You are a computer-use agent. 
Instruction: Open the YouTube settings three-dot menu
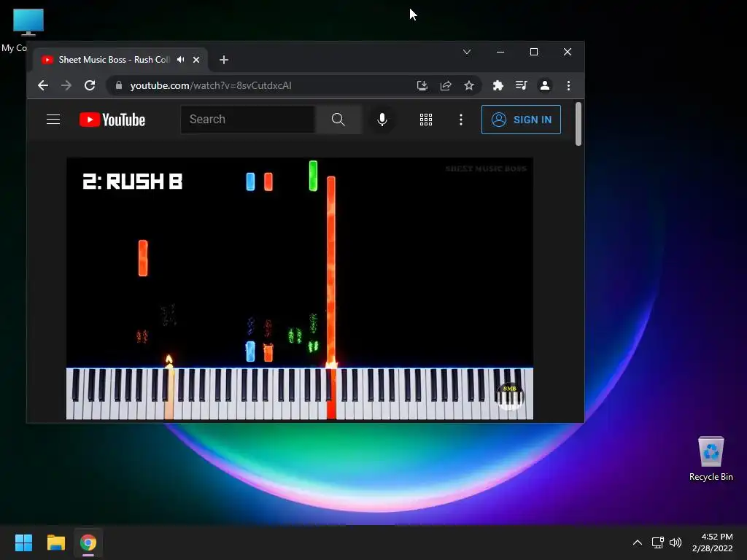pos(461,120)
